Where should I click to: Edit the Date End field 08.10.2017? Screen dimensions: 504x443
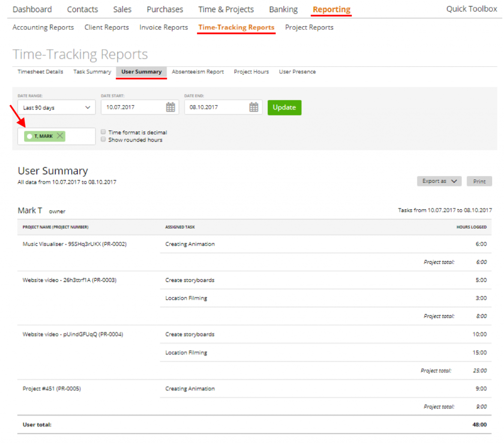click(223, 107)
